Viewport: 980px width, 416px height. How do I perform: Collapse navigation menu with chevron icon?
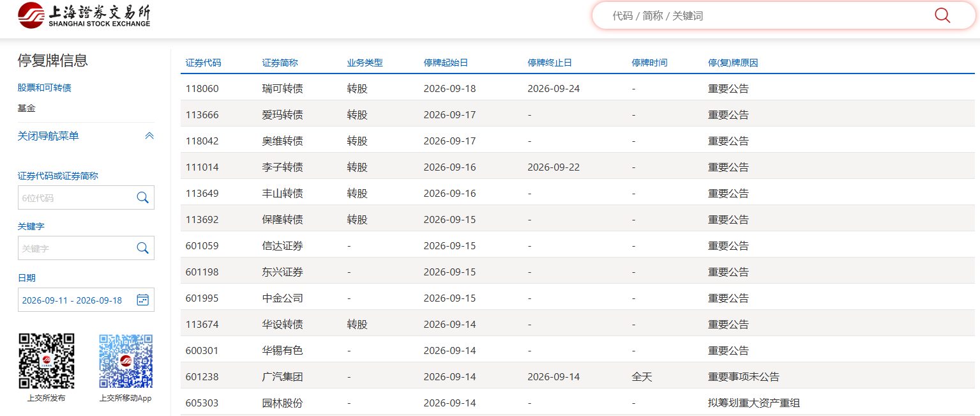pos(149,135)
